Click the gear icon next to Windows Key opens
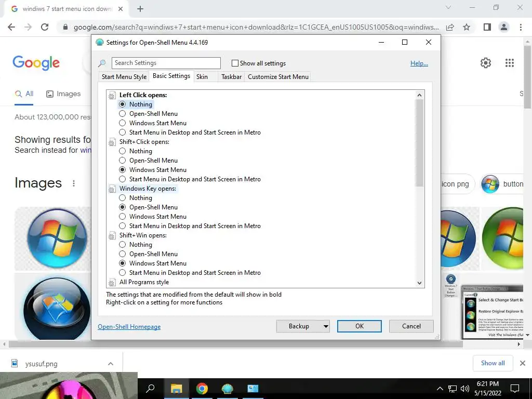Viewport: 532px width, 399px height. 112,189
